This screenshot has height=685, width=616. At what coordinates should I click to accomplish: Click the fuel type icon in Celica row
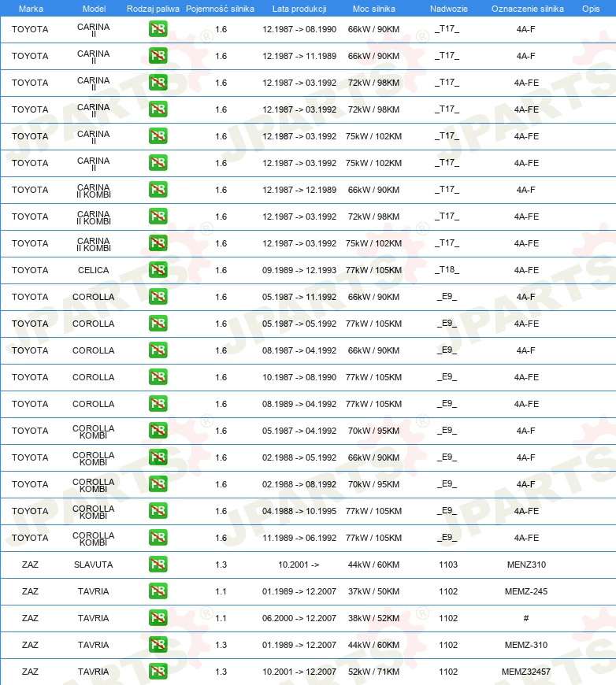(x=158, y=270)
